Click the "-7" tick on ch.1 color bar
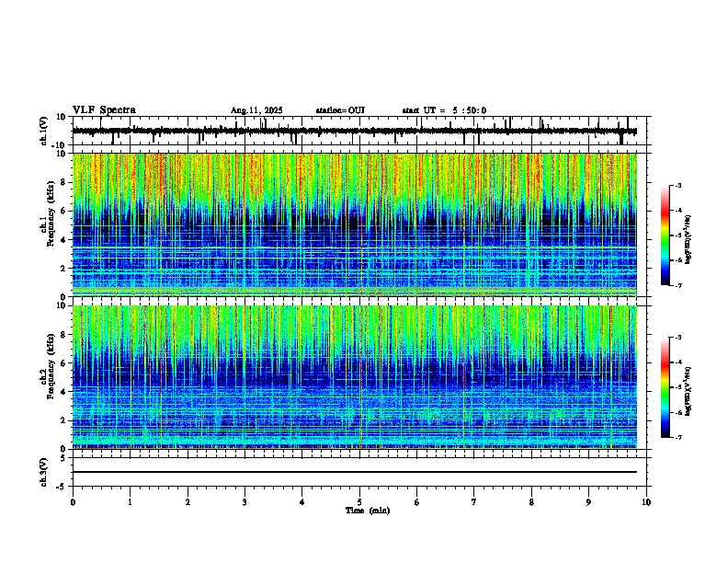The image size is (728, 563). pos(677,285)
